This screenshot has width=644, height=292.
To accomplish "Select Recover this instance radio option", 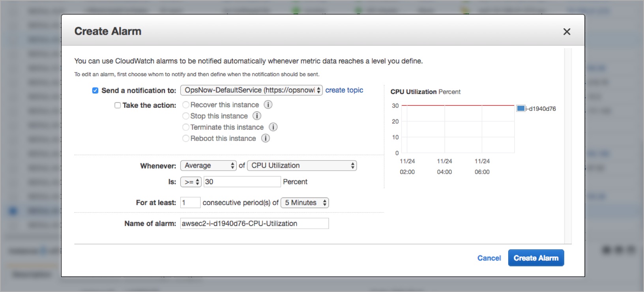I will click(x=185, y=105).
